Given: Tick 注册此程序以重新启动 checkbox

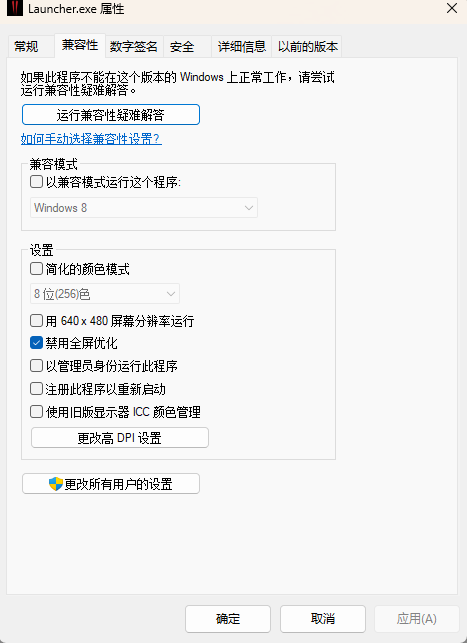Looking at the screenshot, I should 36,389.
